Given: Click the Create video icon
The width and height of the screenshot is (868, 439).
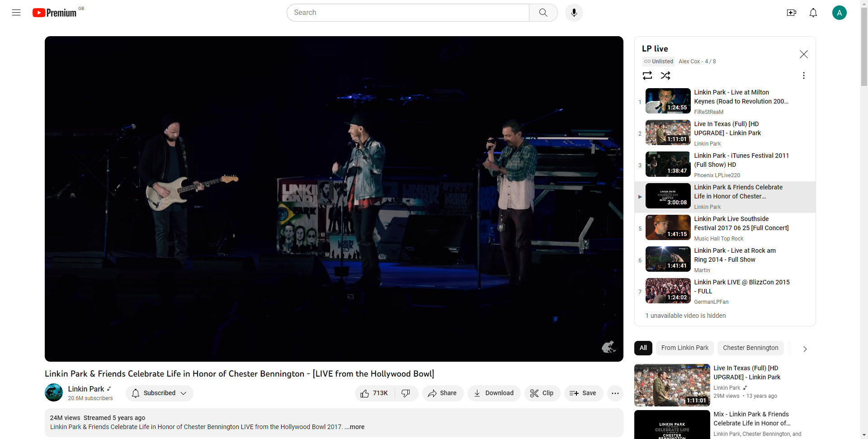Looking at the screenshot, I should point(791,13).
